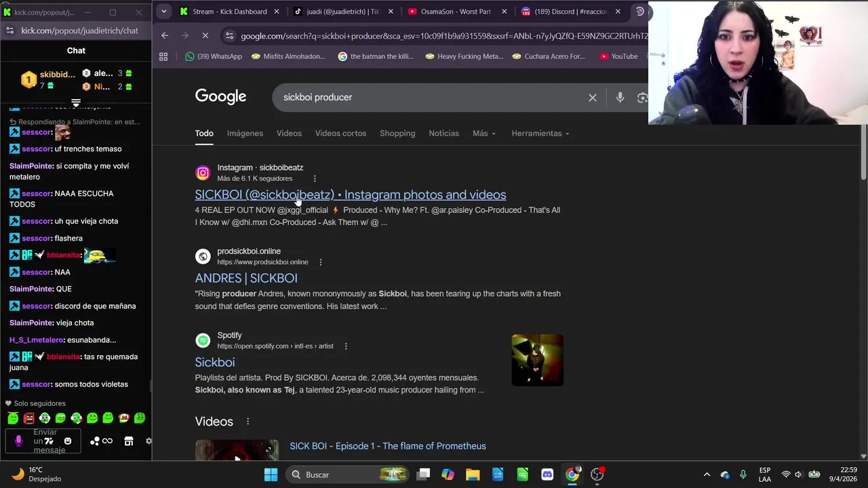Select the Noticias results tab
Viewport: 868px width, 488px height.
tap(443, 134)
